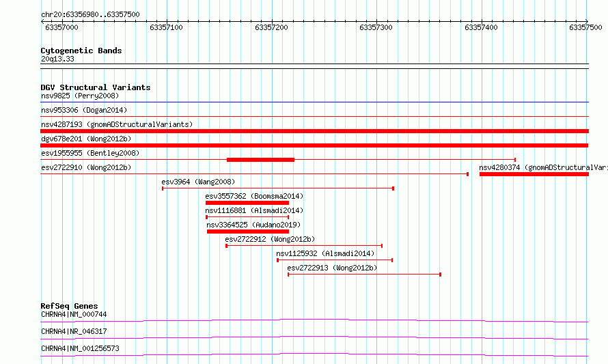Click the blue nsv9825 variant line
This screenshot has height=364, width=608.
coord(314,102)
